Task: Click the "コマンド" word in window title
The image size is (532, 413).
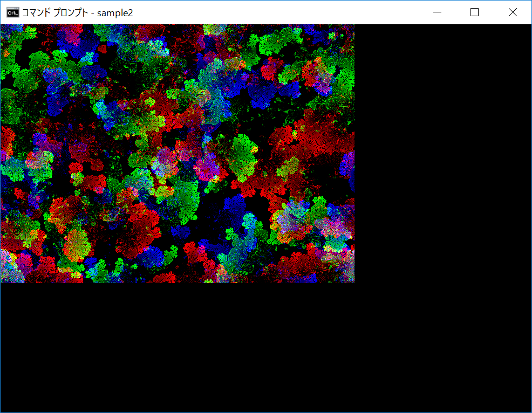Action: point(36,12)
